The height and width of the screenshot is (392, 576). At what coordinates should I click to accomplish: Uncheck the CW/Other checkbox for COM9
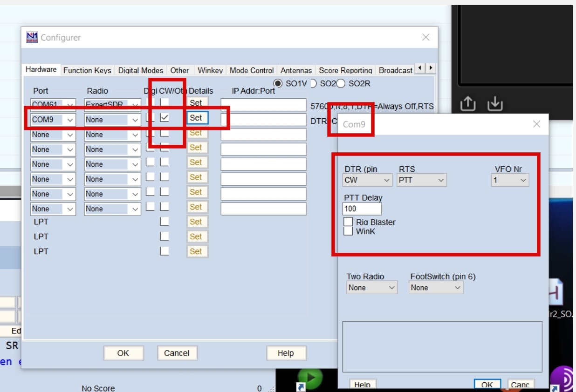click(165, 118)
